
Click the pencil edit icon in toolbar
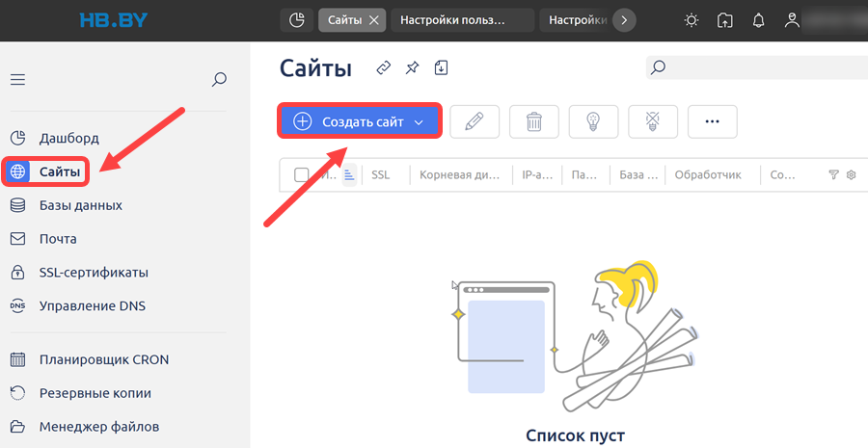click(475, 121)
